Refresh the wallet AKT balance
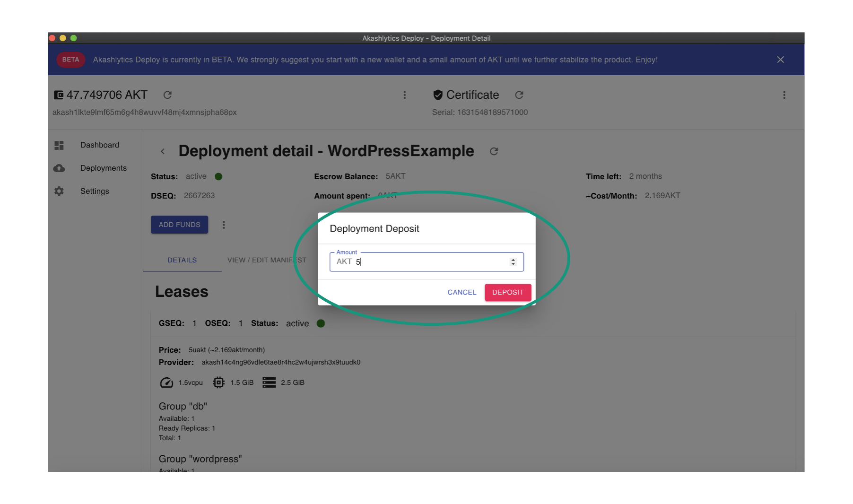853x504 pixels. [x=167, y=95]
